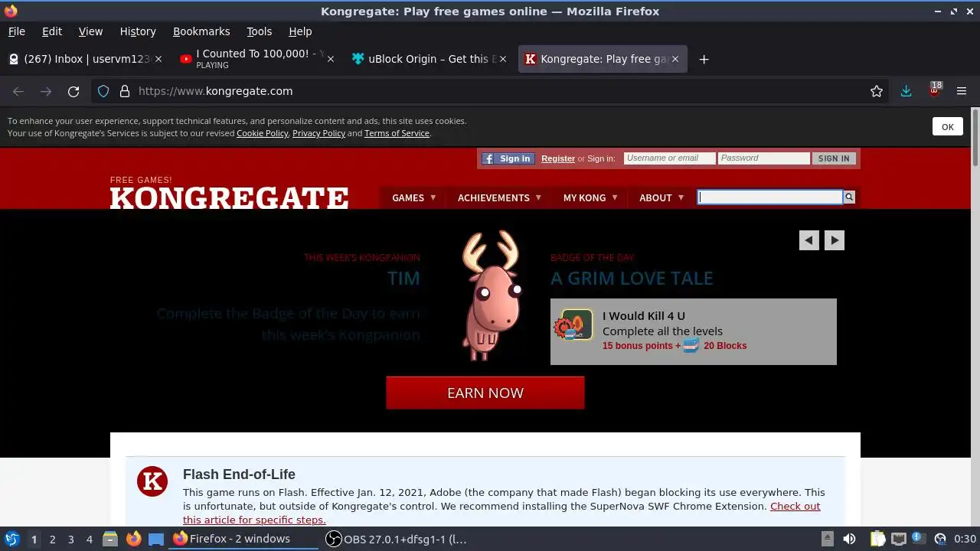Open the File menu
Viewport: 980px width, 551px height.
(16, 31)
